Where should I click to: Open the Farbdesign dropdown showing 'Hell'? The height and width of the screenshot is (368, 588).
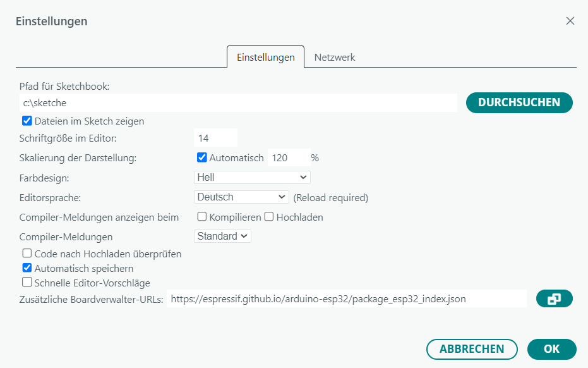pyautogui.click(x=252, y=177)
